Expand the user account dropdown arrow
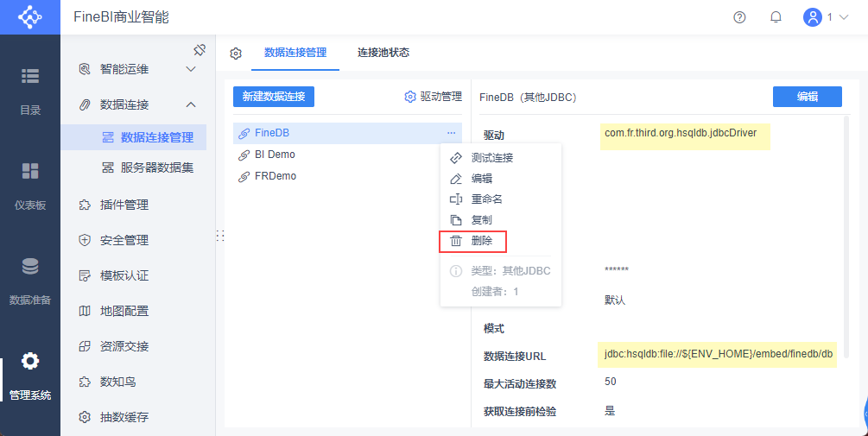The height and width of the screenshot is (436, 868). (x=844, y=18)
